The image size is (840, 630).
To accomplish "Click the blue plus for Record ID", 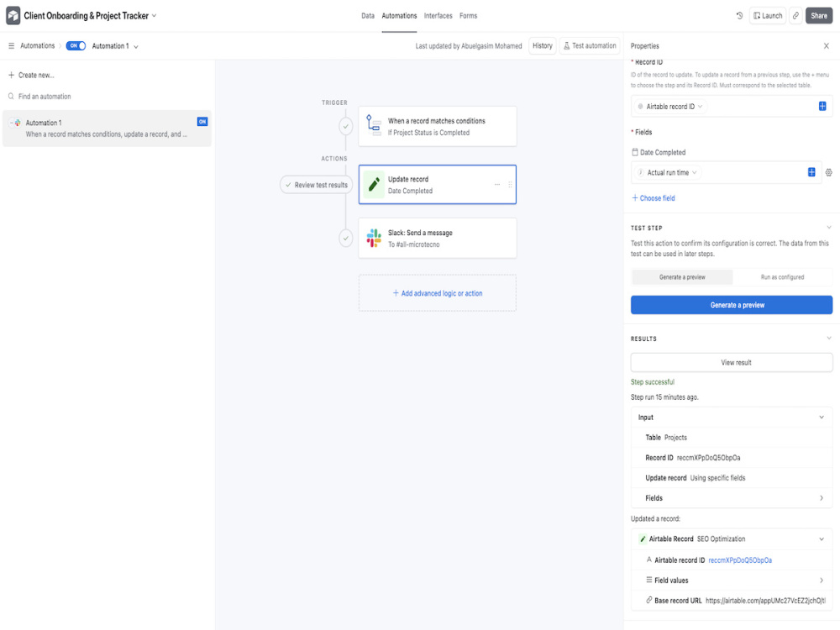I will [822, 106].
